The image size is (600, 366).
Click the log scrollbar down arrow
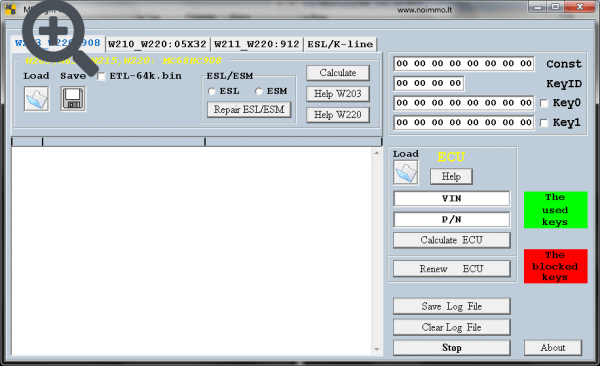(x=377, y=349)
